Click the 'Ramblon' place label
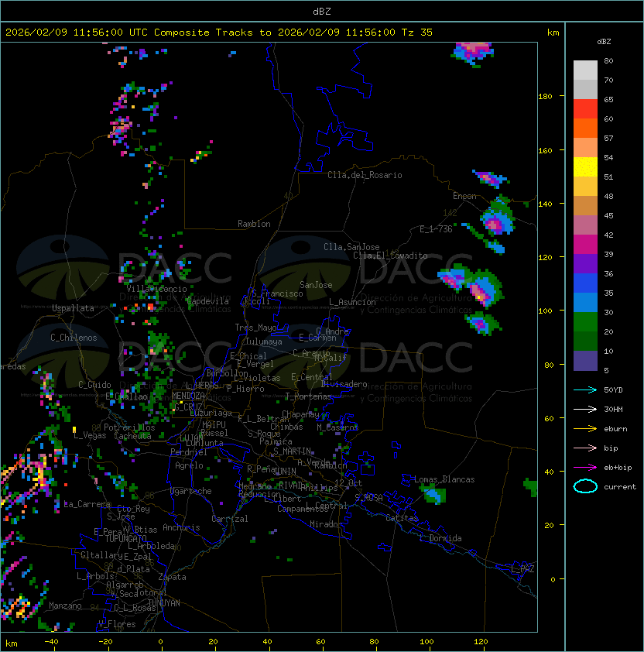644x652 pixels. pyautogui.click(x=254, y=224)
